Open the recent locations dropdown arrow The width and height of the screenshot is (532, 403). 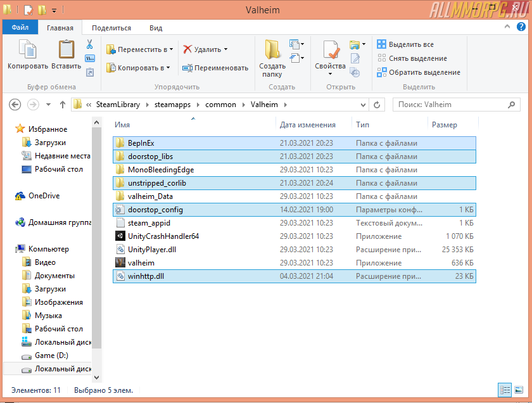(x=49, y=105)
